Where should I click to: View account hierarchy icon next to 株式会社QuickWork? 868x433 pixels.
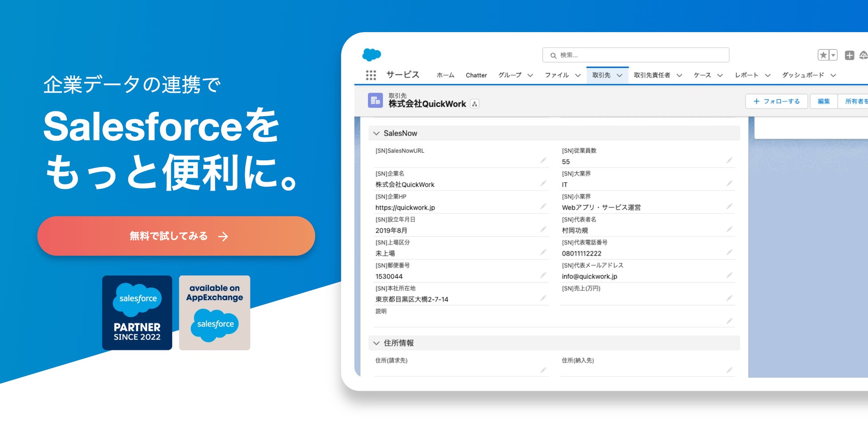pos(475,104)
